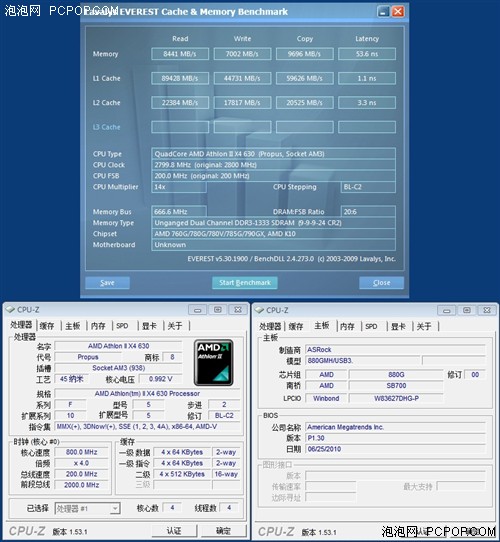Viewport: 500px width, 542px height.
Task: Click CPU Type field QuadCore AMD Athlon
Action: (274, 154)
